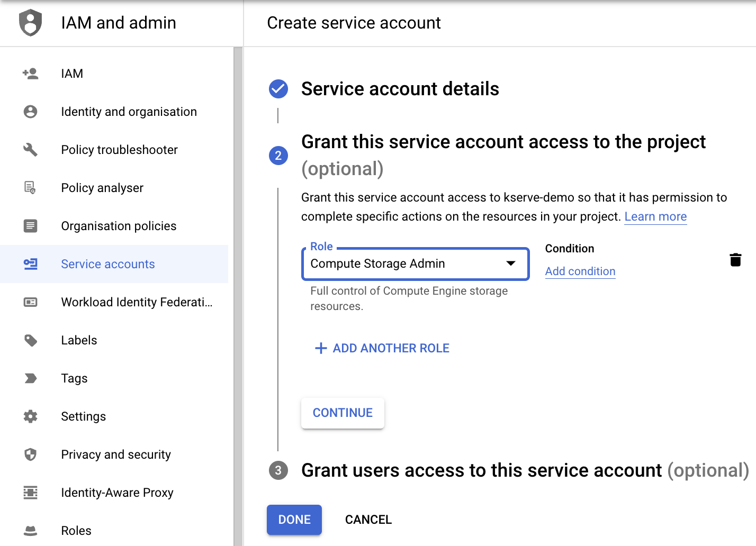The width and height of the screenshot is (756, 546).
Task: Click the Identity-Aware Proxy icon
Action: pos(30,493)
